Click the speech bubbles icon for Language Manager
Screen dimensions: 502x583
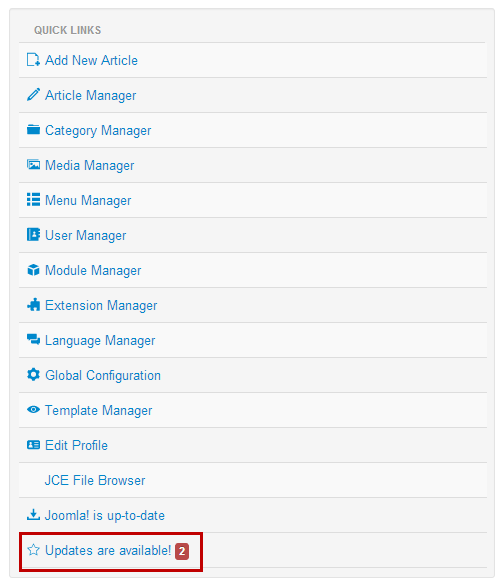pos(33,339)
